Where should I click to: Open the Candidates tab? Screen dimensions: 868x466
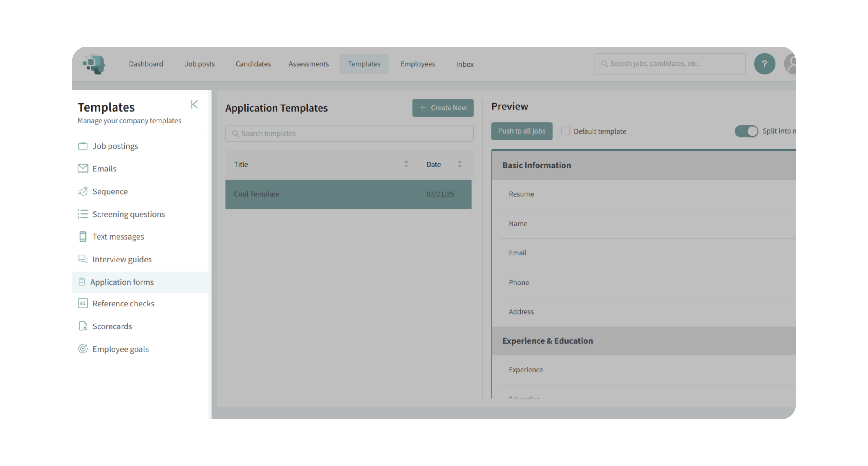pyautogui.click(x=253, y=64)
